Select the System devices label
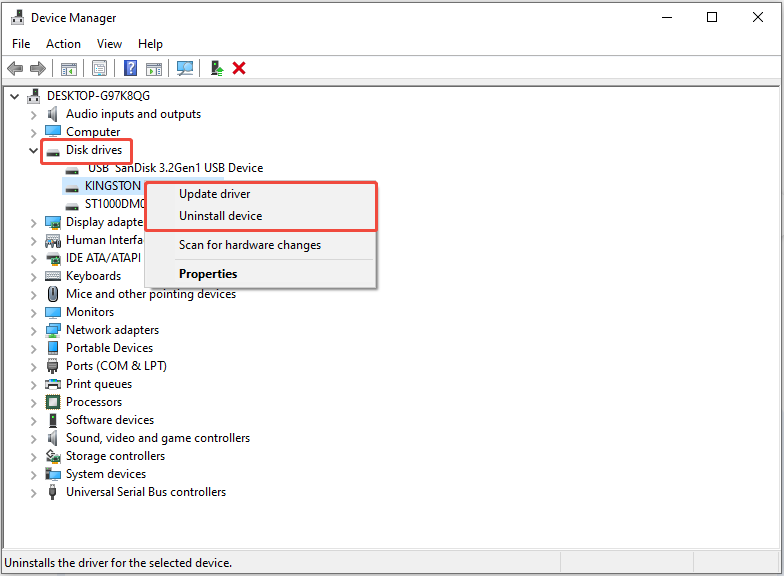This screenshot has height=576, width=784. pyautogui.click(x=106, y=474)
